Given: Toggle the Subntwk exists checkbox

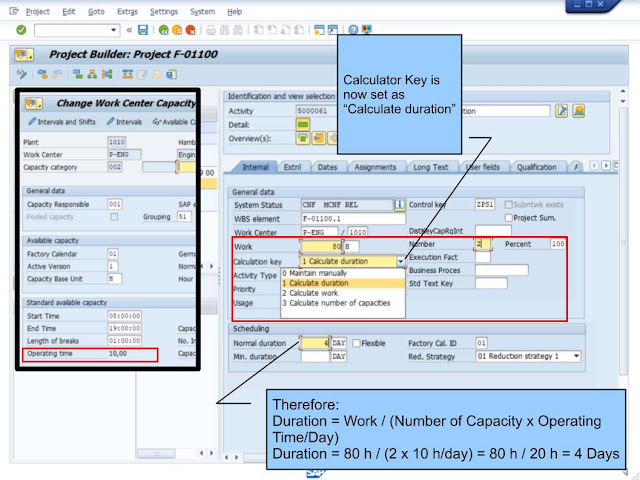Looking at the screenshot, I should coord(509,204).
